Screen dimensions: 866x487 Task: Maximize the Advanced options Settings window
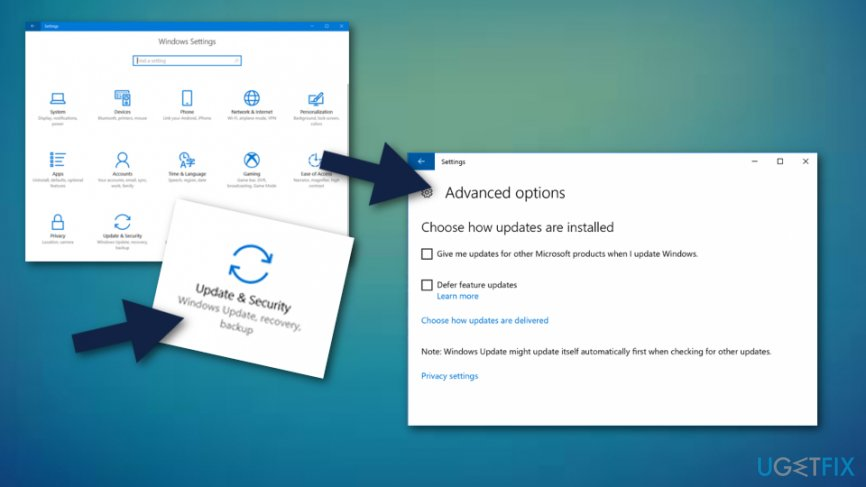pyautogui.click(x=780, y=161)
